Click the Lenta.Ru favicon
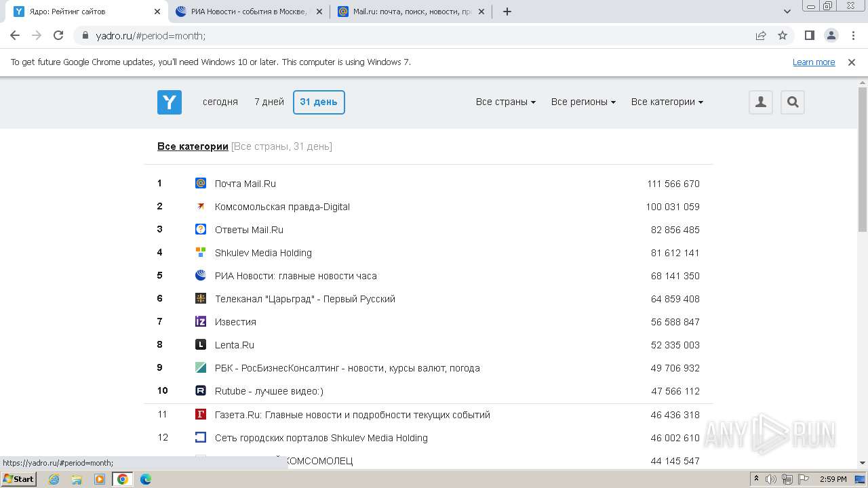The image size is (868, 488). 201,344
